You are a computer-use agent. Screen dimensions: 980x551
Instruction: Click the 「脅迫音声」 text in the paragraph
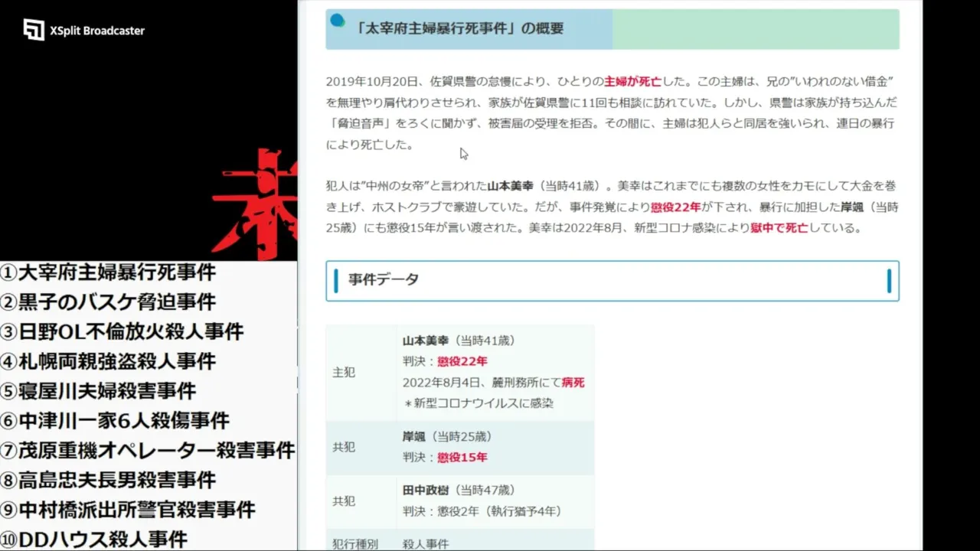click(361, 123)
